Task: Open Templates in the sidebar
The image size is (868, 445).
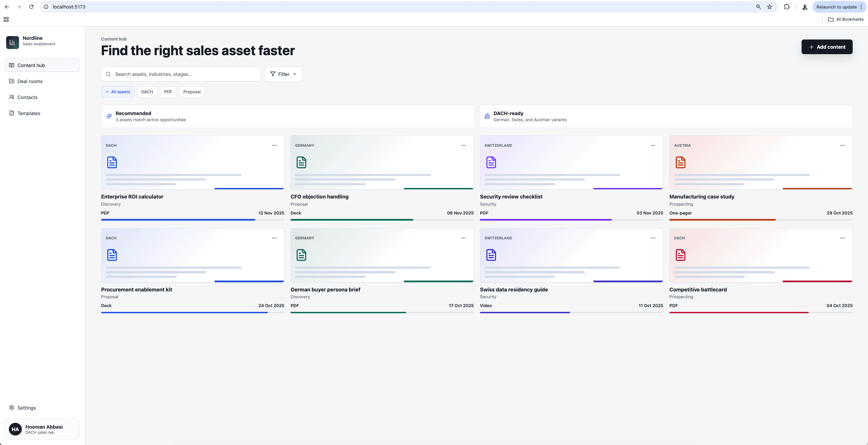Action: click(29, 113)
